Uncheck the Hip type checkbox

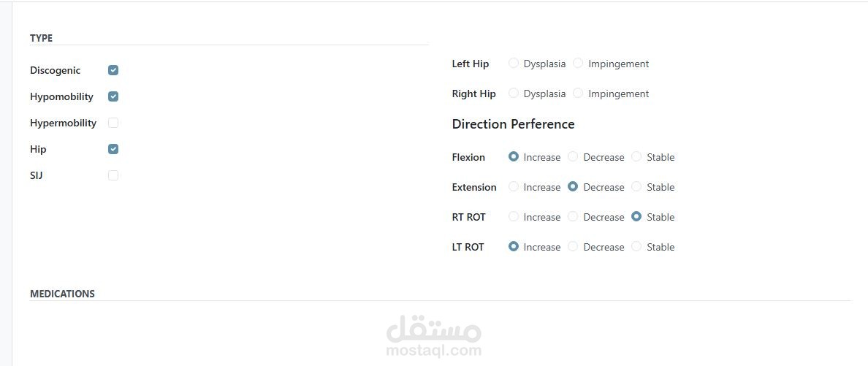pyautogui.click(x=113, y=149)
